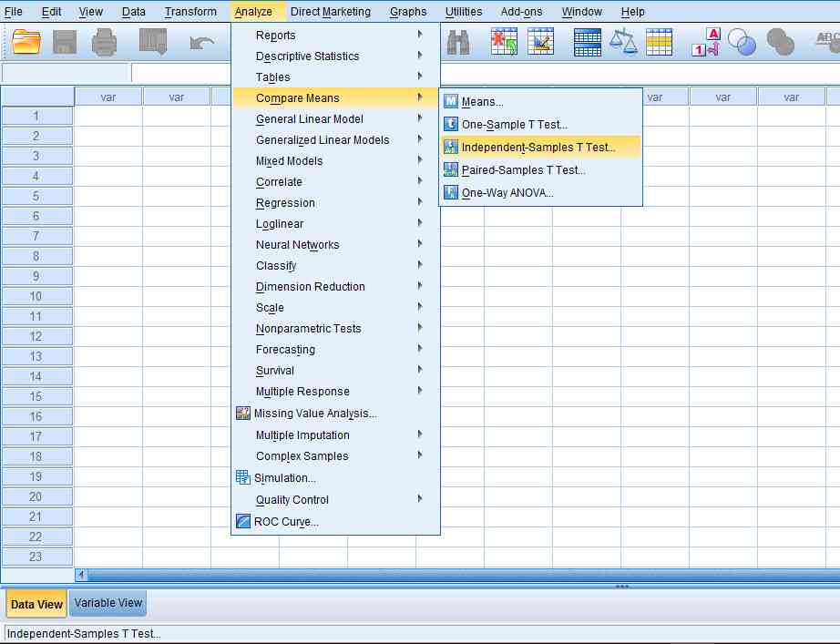The image size is (840, 644).
Task: Expand the Correlate submenu
Action: [336, 181]
